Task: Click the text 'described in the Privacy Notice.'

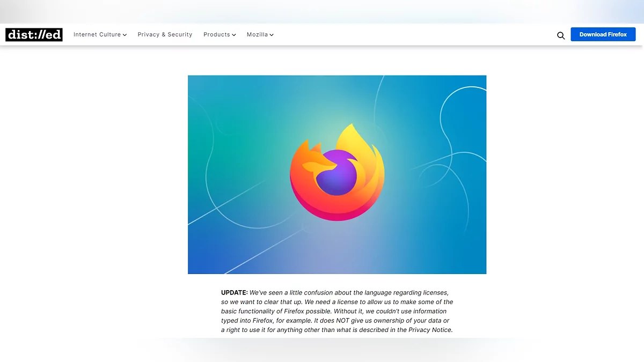Action: tap(406, 330)
